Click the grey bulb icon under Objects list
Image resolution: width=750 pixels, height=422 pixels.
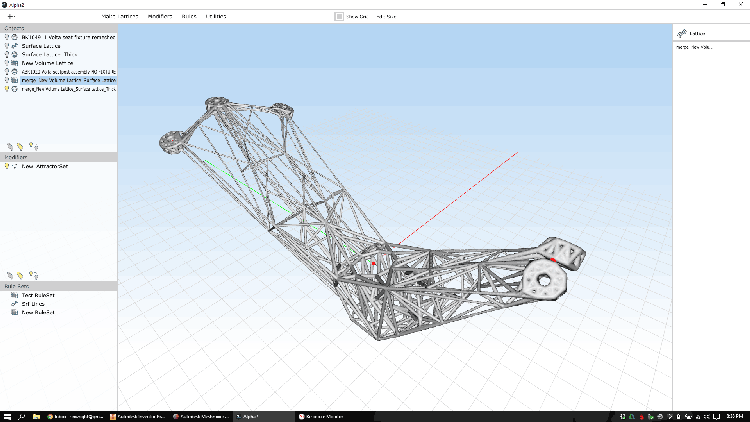[10, 146]
